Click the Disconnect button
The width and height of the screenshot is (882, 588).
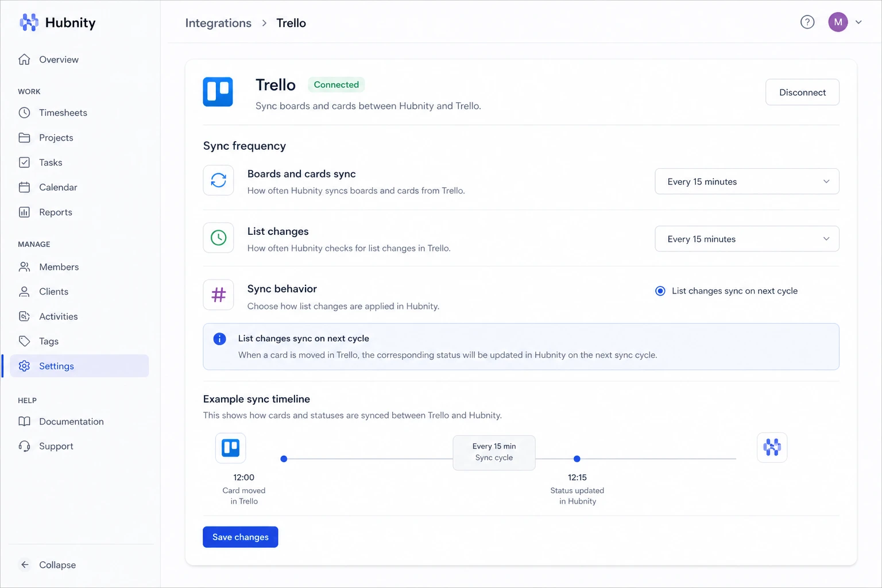pos(802,92)
